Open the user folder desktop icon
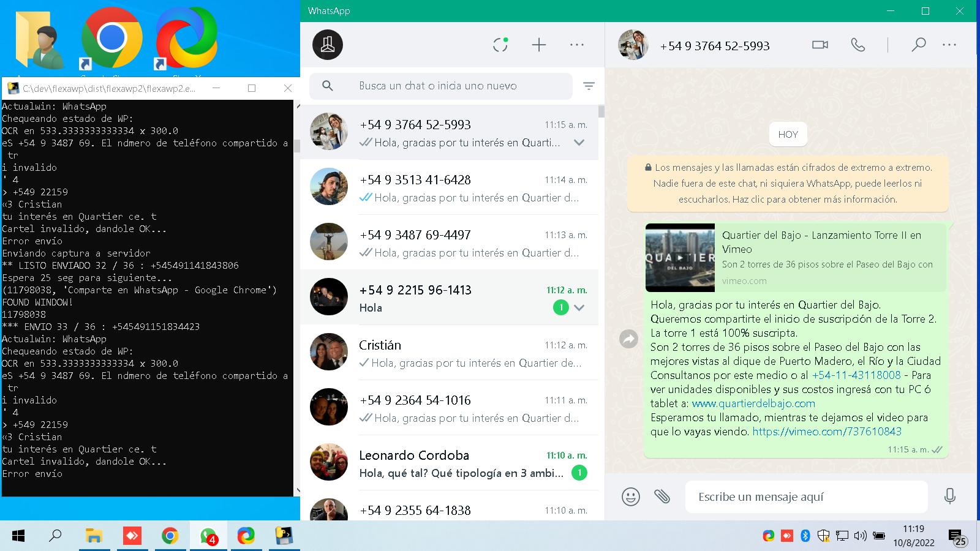 pyautogui.click(x=40, y=40)
